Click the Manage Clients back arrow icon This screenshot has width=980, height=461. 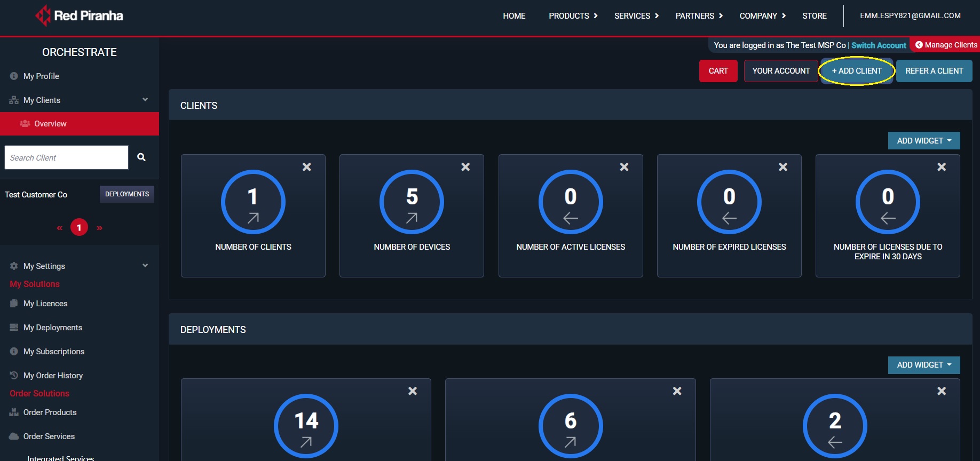(919, 45)
